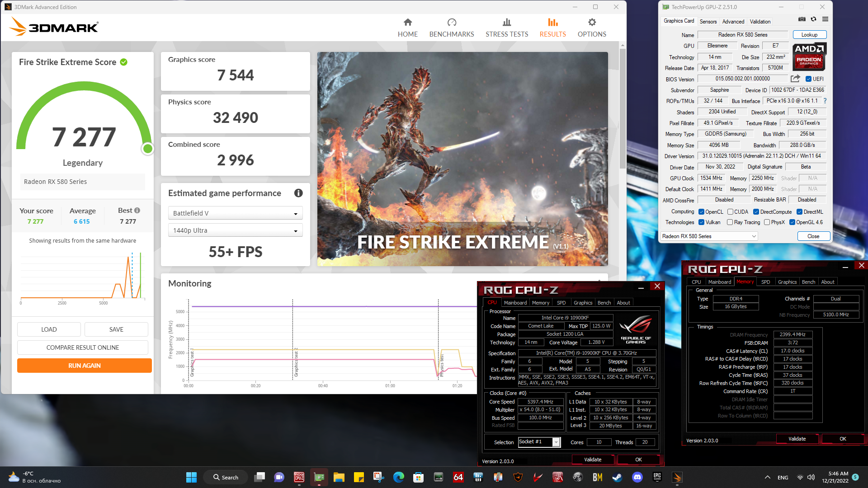Click the green score gauge indicator knob

tap(147, 149)
